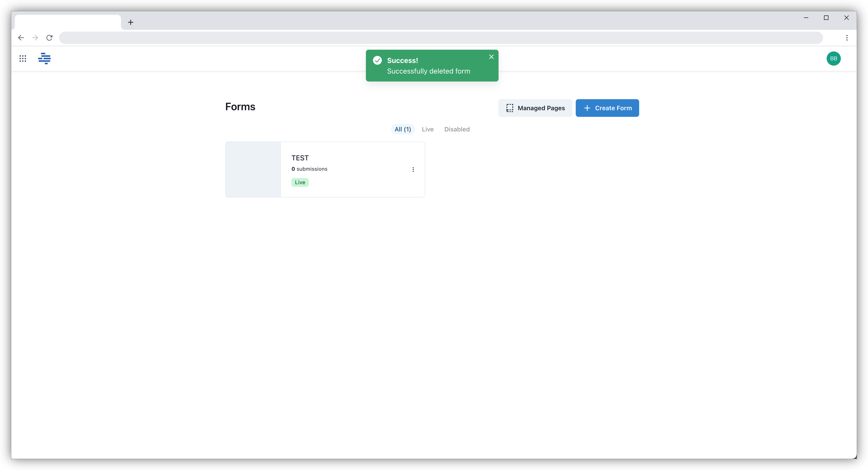
Task: Open the app launcher grid icon
Action: point(23,59)
